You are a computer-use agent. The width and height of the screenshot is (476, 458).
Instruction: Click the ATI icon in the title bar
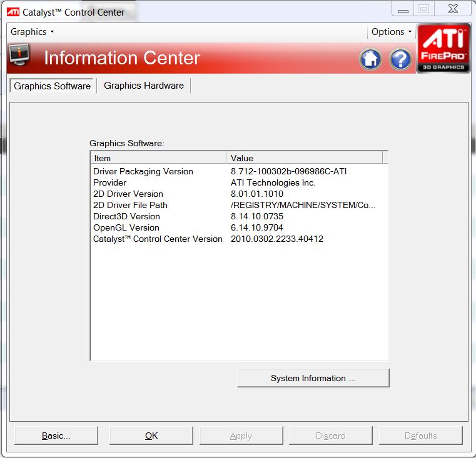tap(13, 12)
